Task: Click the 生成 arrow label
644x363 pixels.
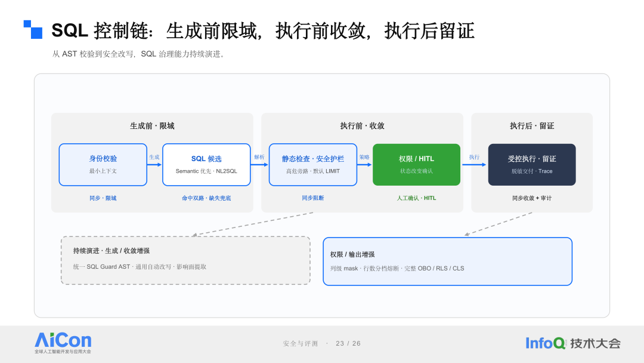Action: [154, 157]
